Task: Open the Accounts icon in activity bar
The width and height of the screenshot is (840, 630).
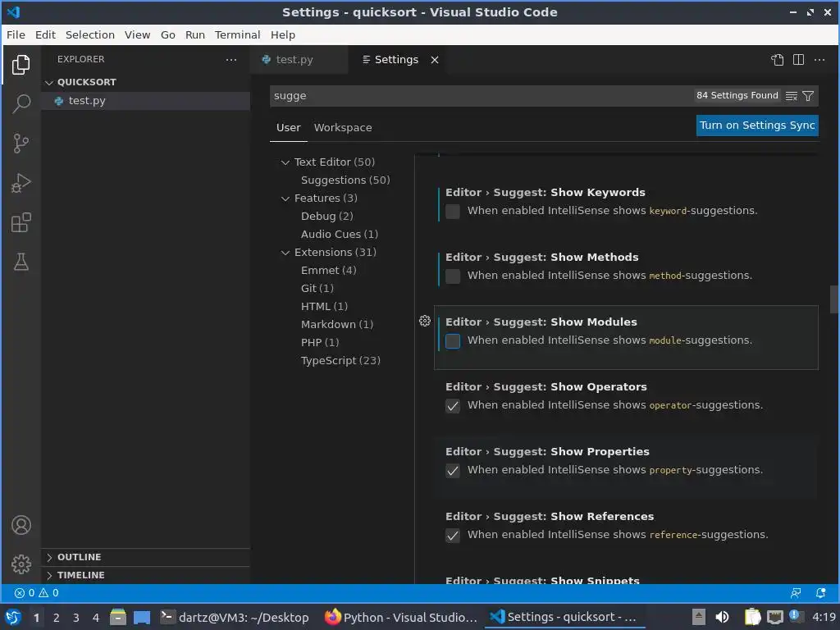Action: [x=21, y=525]
